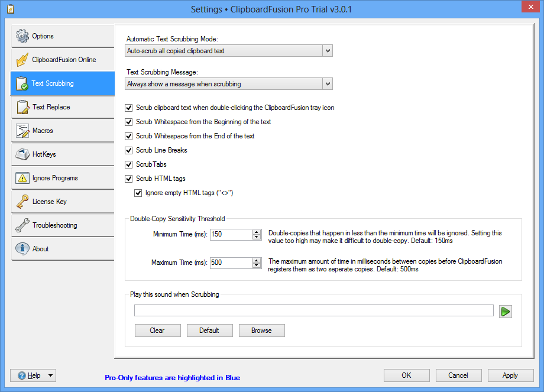Toggle Ignore empty HTML tags checkbox

click(138, 193)
